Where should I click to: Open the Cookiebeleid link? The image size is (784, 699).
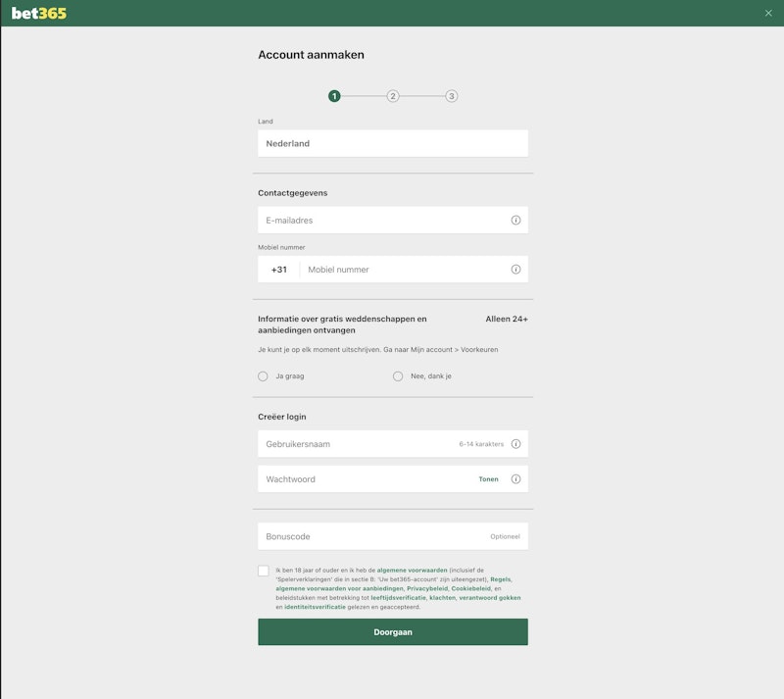(x=471, y=588)
